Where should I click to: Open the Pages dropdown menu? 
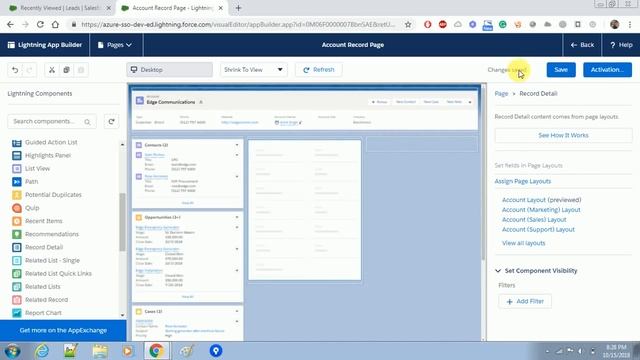tap(115, 45)
